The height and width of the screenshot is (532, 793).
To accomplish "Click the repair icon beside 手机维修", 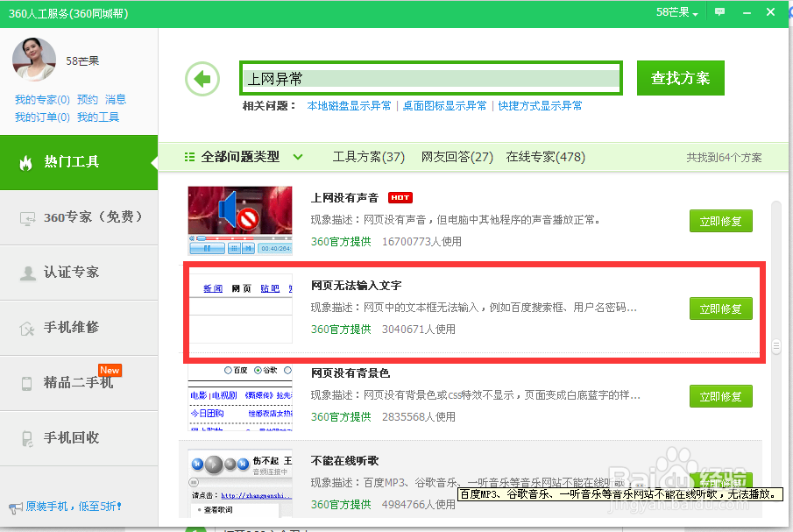I will coord(27,328).
